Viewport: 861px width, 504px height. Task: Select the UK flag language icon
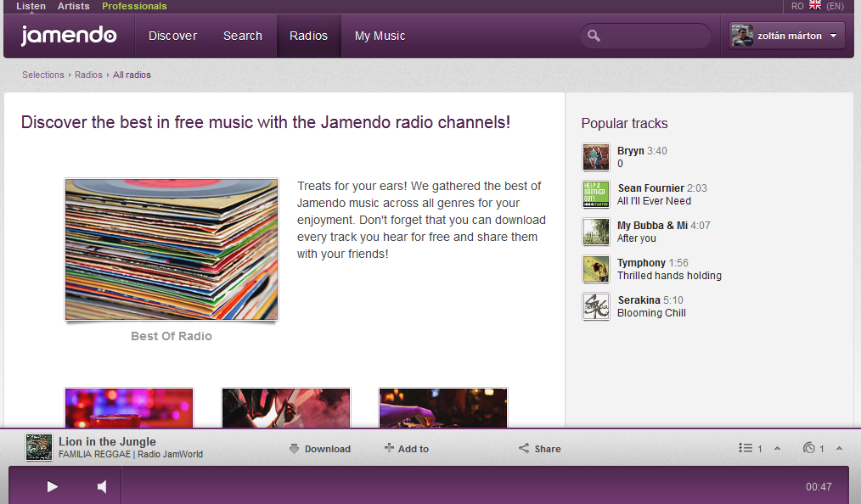coord(815,6)
